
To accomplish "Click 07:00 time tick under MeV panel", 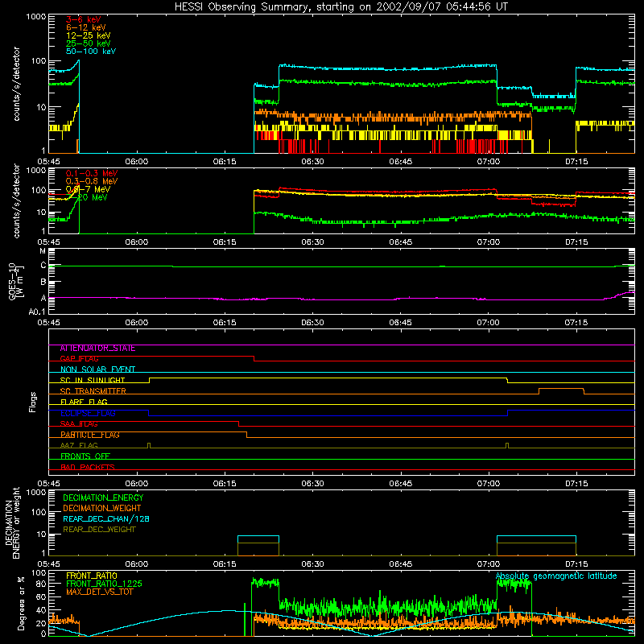I will (x=489, y=242).
